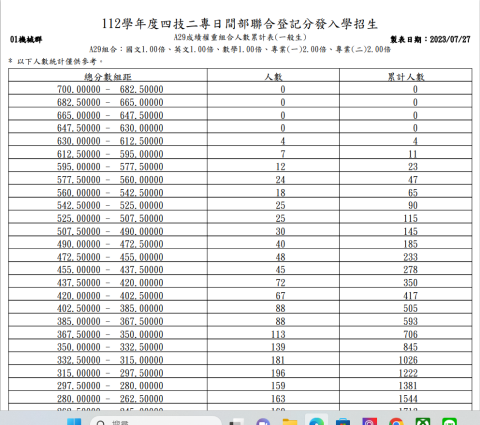Screen dimensions: 480x425
Task: Select range 525.00000 - 507.50000
Action: click(x=110, y=218)
